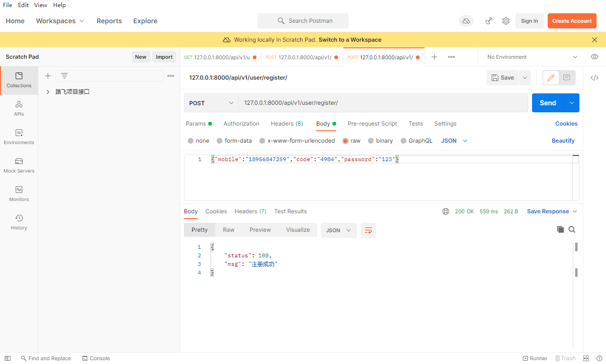The width and height of the screenshot is (606, 364).
Task: Switch to the Pre-request Script tab
Action: pyautogui.click(x=372, y=124)
